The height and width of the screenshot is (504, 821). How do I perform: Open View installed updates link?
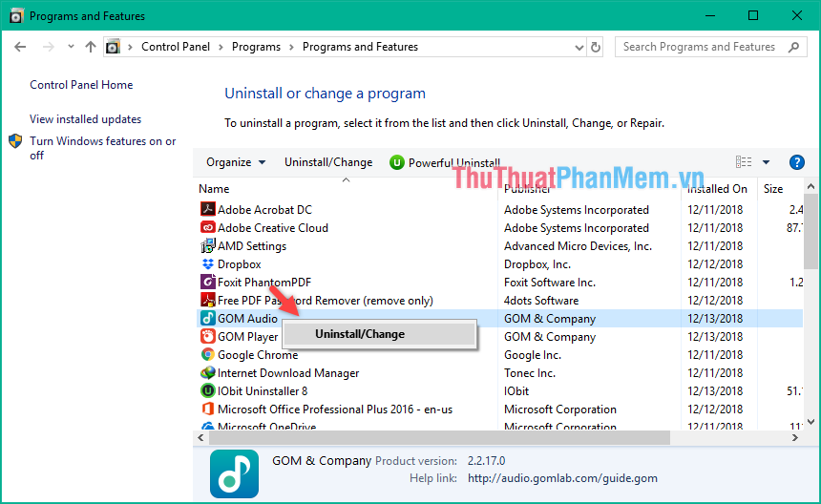point(85,119)
